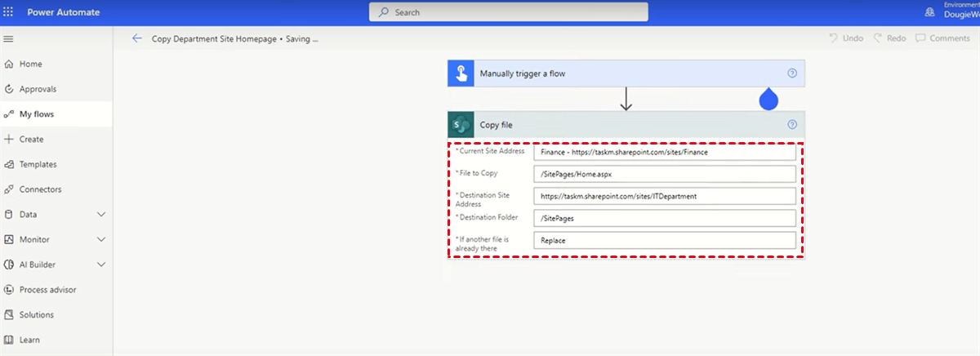The width and height of the screenshot is (980, 356).
Task: Open Home in the sidebar
Action: 31,64
